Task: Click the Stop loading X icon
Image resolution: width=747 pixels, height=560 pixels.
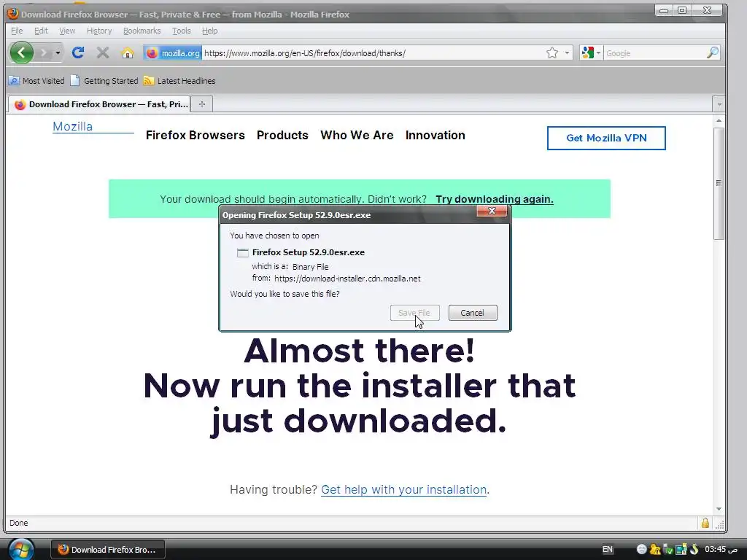Action: point(102,52)
